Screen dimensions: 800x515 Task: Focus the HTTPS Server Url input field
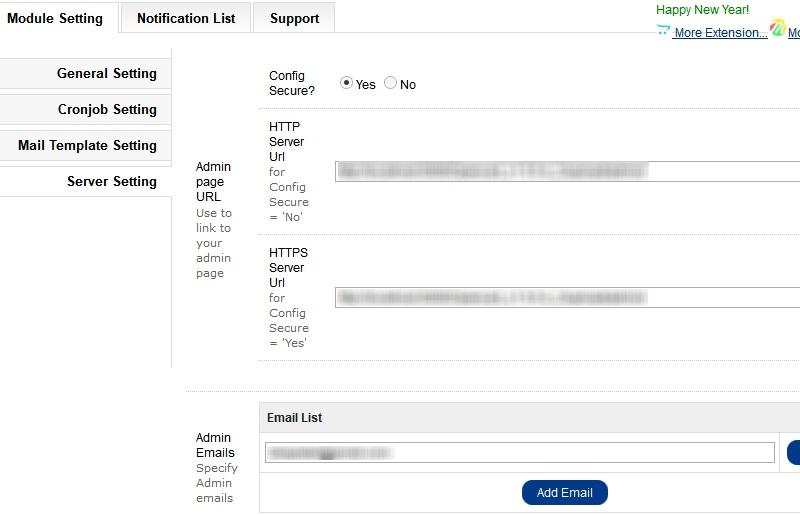566,298
